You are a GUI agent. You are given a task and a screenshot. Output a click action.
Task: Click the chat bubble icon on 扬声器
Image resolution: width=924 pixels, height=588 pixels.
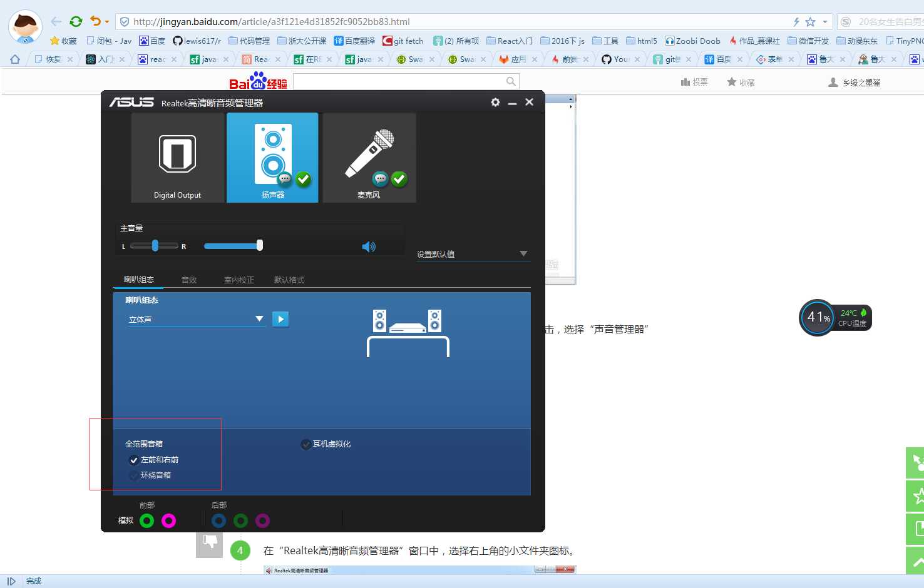pos(285,179)
